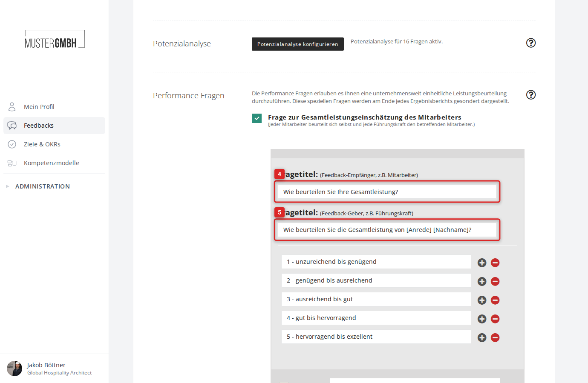Viewport: 588px width, 383px height.
Task: Open the ADMINISTRATION menu section
Action: 43,186
